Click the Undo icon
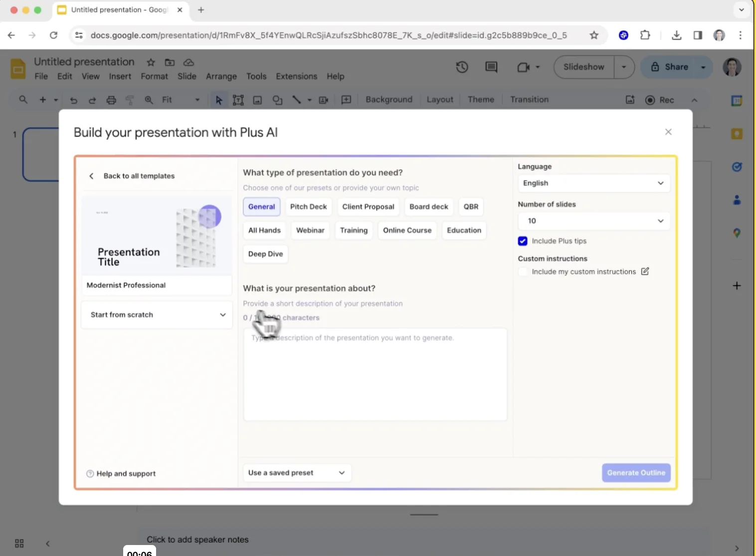756x556 pixels. [74, 100]
